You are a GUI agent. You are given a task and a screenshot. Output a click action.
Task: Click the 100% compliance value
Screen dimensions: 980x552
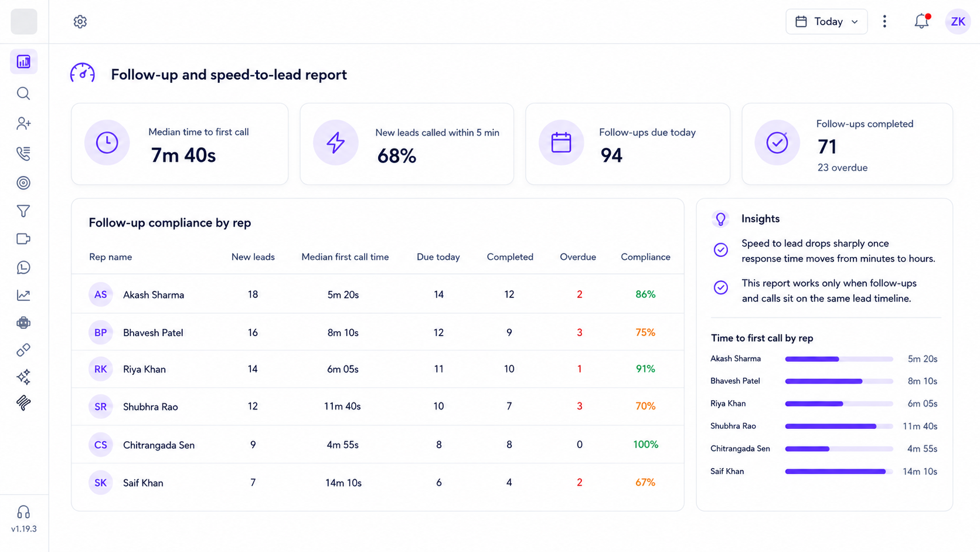pos(645,445)
